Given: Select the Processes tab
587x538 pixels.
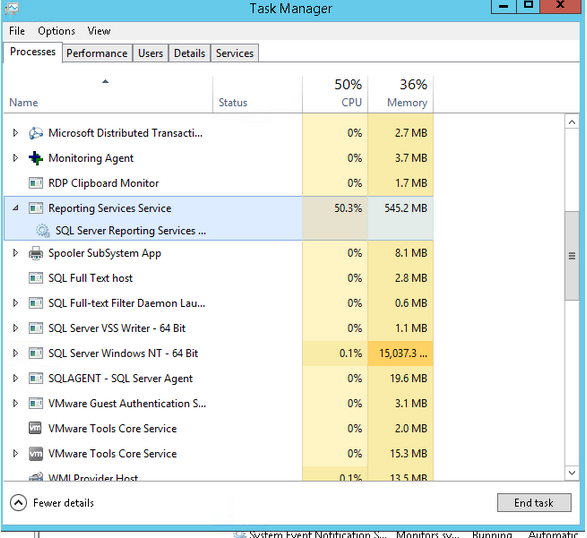Looking at the screenshot, I should [x=33, y=52].
